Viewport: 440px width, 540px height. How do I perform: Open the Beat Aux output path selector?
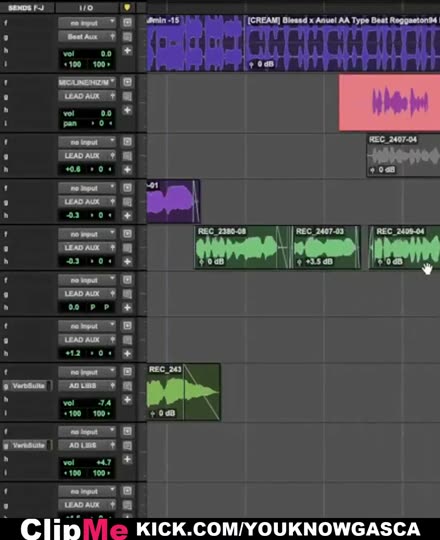[87, 37]
